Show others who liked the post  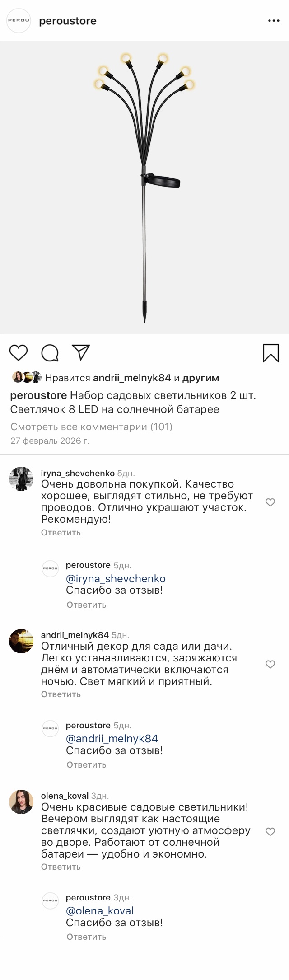[x=200, y=378]
